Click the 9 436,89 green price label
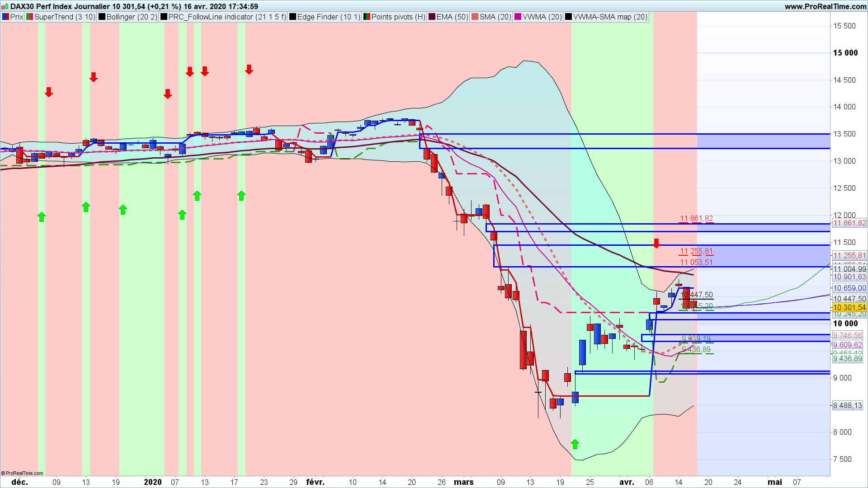Screen dimensions: 868x488 coord(847,358)
